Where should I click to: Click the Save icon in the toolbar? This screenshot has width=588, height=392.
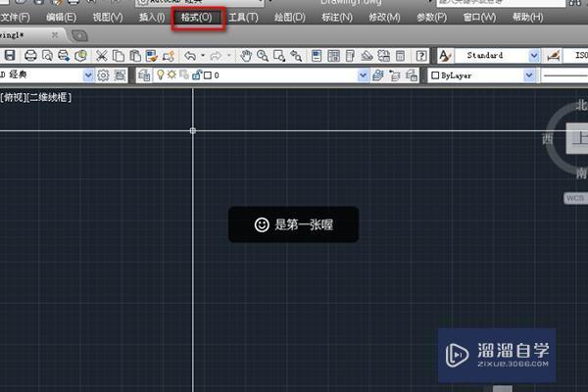(10, 56)
